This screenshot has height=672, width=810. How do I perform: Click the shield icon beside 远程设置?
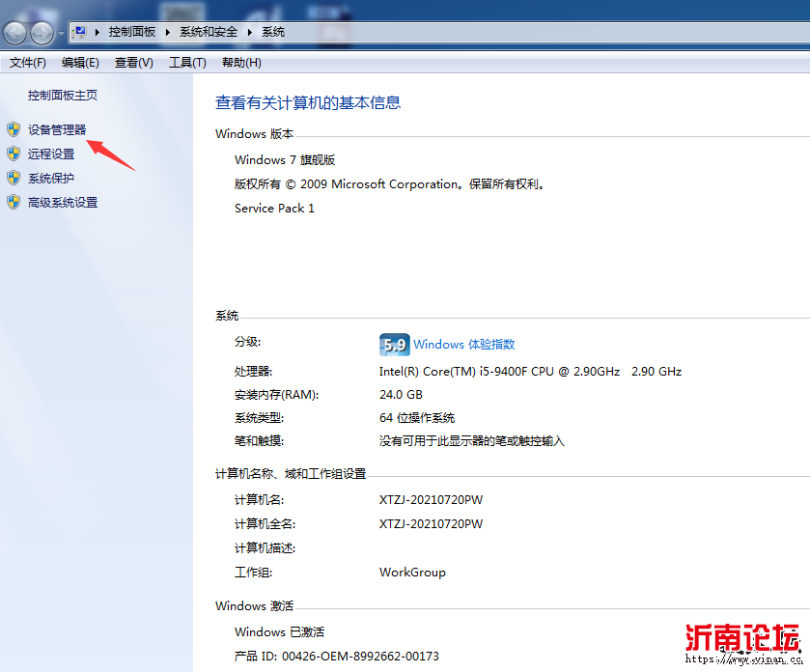[13, 154]
